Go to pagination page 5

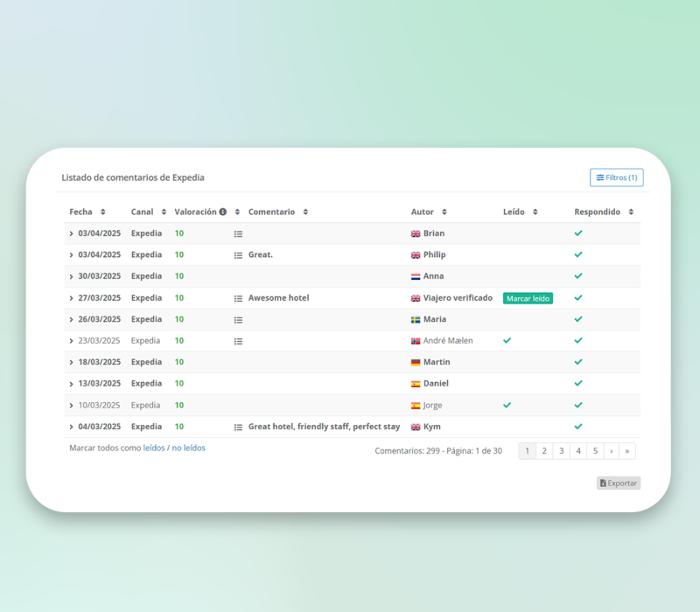(596, 451)
